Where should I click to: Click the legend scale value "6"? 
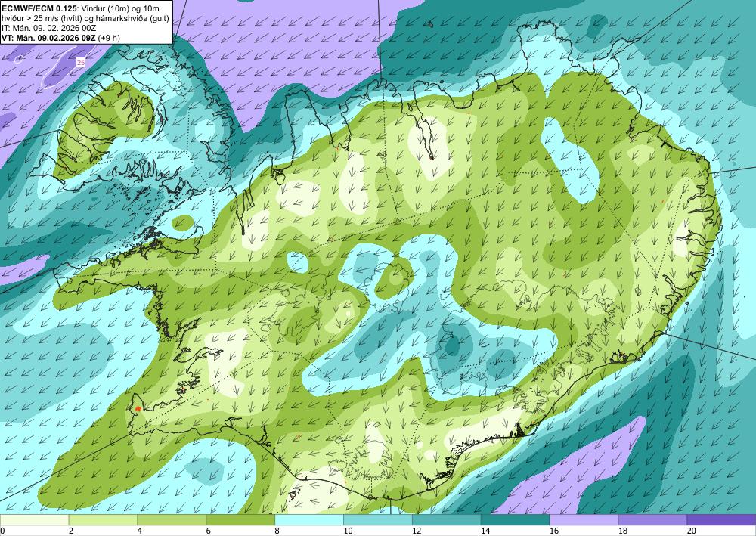(x=209, y=531)
